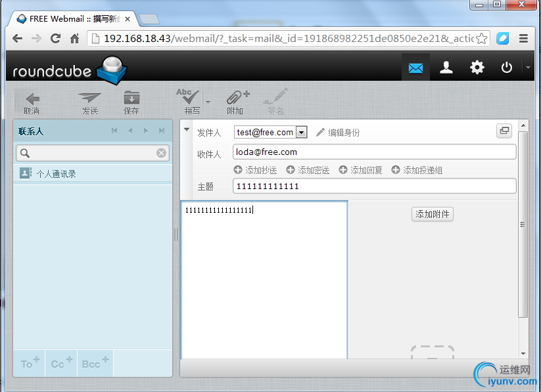Click 添加回复 add Reply-To link
This screenshot has width=541, height=392.
pyautogui.click(x=360, y=170)
